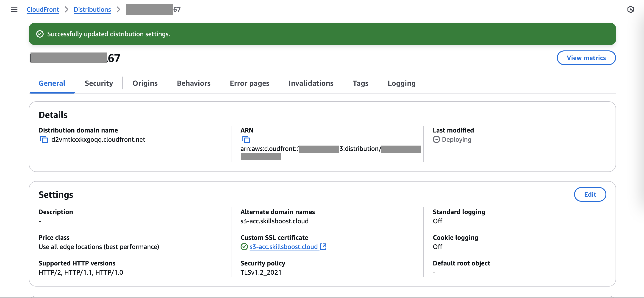
Task: Click the View metrics button
Action: (x=586, y=58)
